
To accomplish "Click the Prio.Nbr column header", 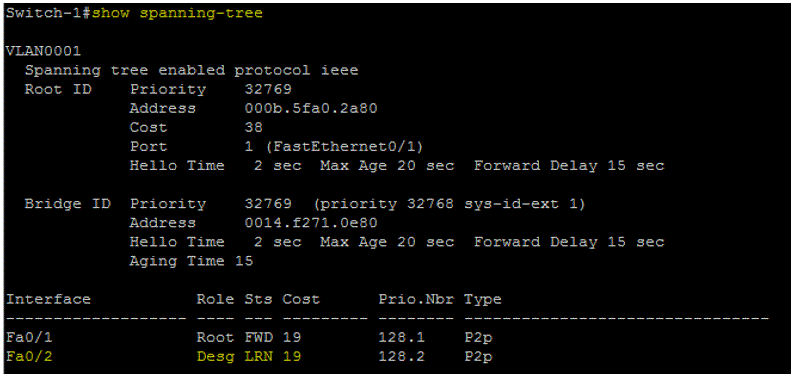I will click(416, 299).
